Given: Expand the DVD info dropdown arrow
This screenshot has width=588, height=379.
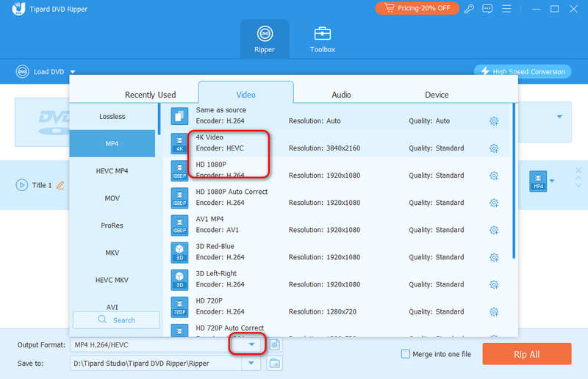Looking at the screenshot, I should pos(559,117).
